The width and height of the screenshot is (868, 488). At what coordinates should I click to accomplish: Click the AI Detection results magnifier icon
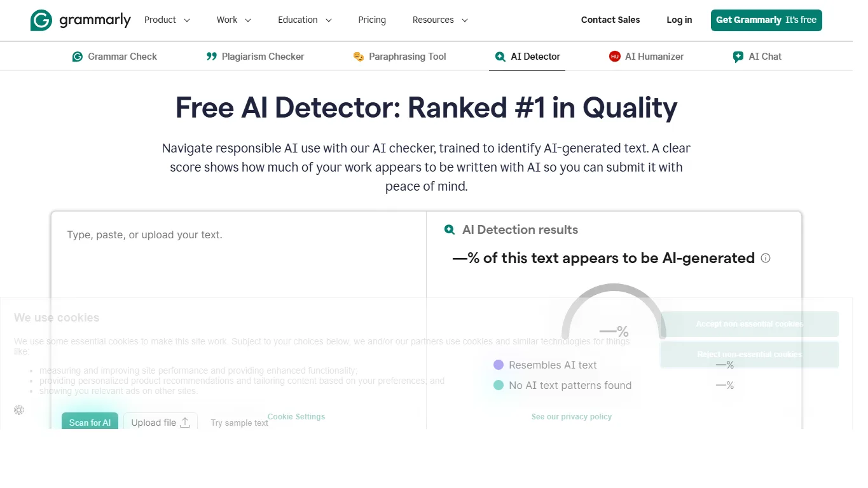pos(450,229)
